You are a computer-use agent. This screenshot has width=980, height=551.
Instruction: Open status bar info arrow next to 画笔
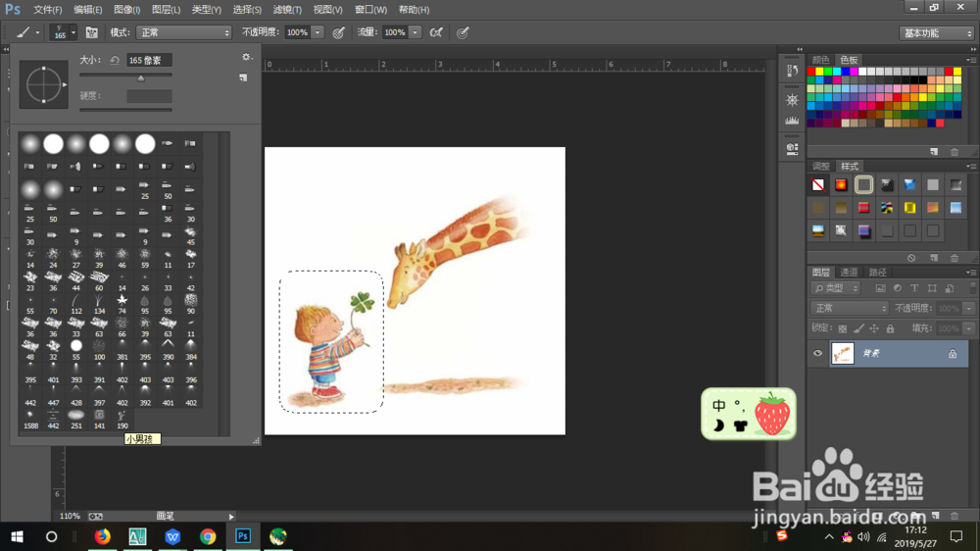click(231, 517)
